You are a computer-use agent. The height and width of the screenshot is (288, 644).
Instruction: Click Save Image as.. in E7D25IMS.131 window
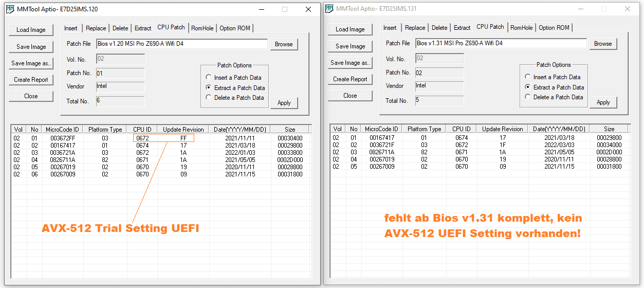pyautogui.click(x=350, y=63)
